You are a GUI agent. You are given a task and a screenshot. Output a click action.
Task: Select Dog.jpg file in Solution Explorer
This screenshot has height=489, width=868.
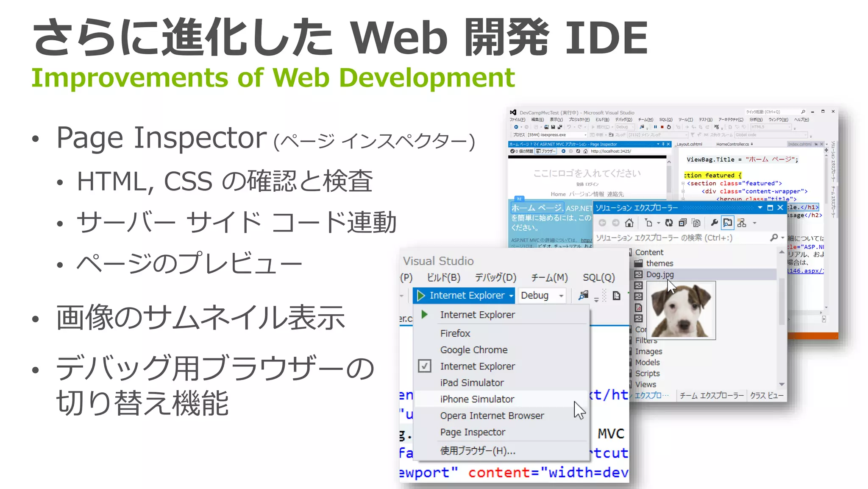pos(659,274)
